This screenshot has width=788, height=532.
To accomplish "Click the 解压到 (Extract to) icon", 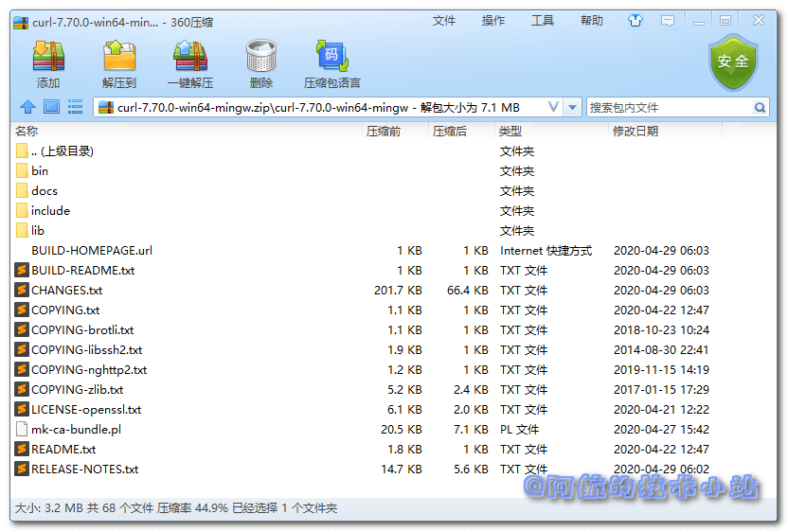I will pos(119,55).
